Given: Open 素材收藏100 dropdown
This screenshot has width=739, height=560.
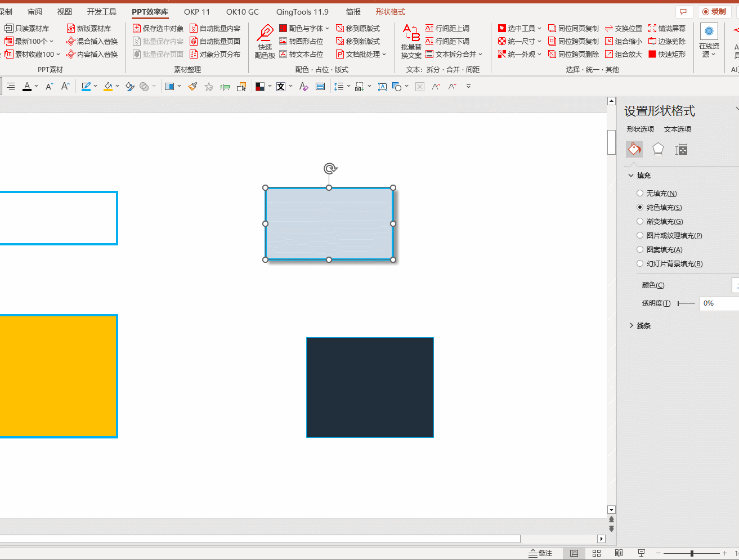Looking at the screenshot, I should pyautogui.click(x=32, y=54).
